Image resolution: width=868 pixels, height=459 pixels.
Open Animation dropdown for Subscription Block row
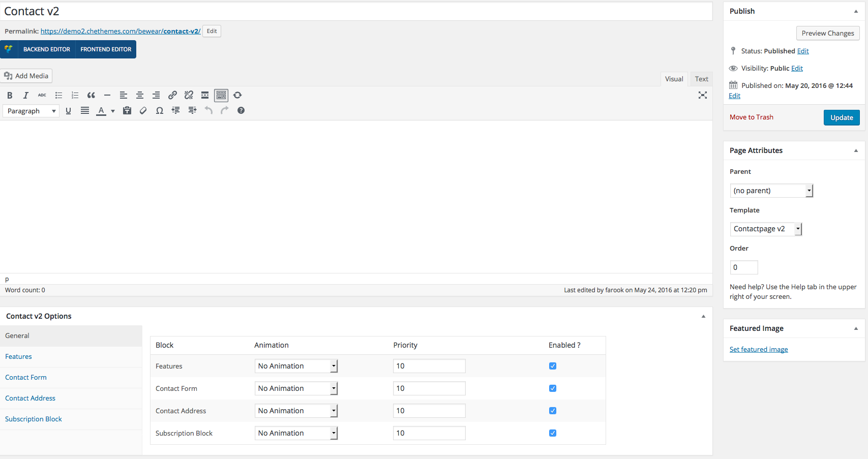(x=296, y=433)
